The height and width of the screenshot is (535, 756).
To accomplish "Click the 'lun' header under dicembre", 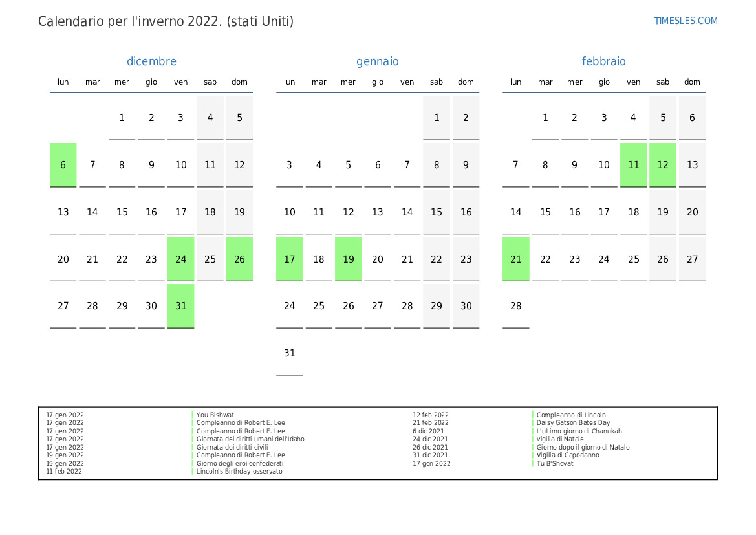I will pos(63,82).
